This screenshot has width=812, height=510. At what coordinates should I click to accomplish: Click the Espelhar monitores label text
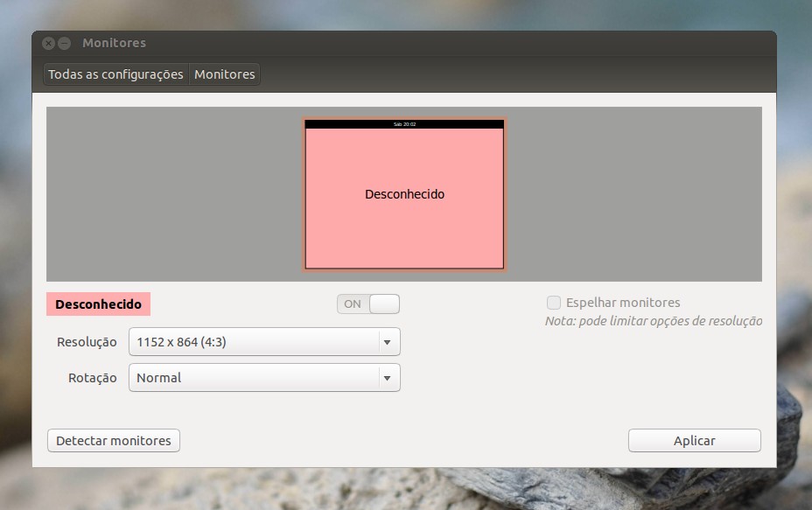(623, 303)
